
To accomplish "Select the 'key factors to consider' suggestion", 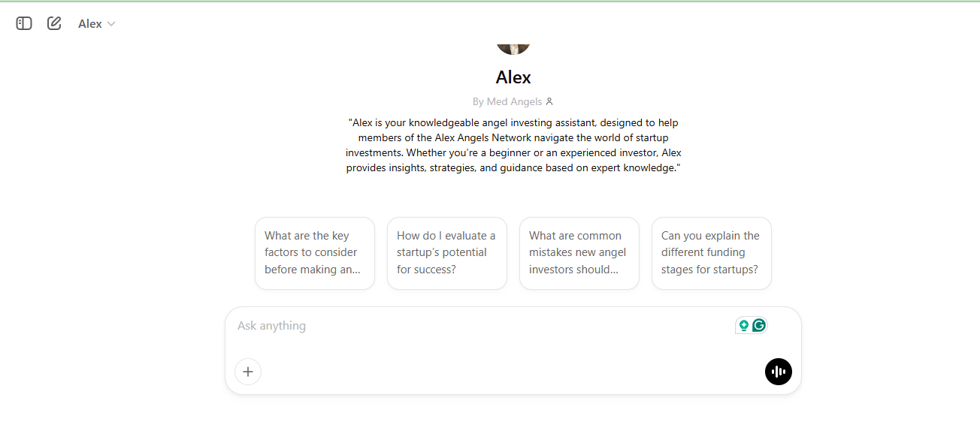I will tap(315, 253).
